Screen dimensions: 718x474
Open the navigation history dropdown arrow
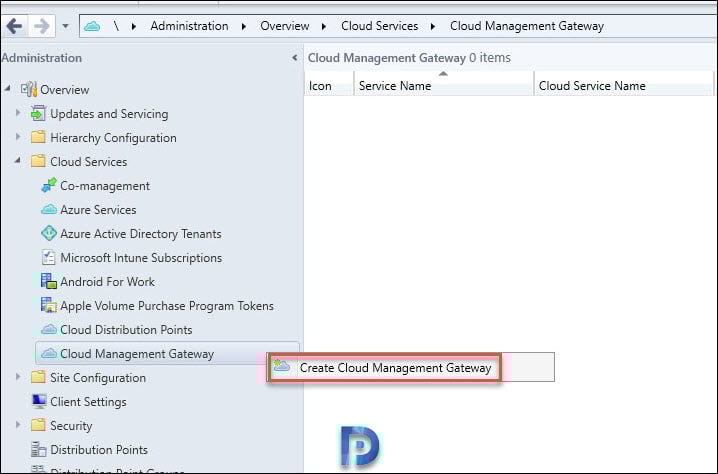(65, 26)
